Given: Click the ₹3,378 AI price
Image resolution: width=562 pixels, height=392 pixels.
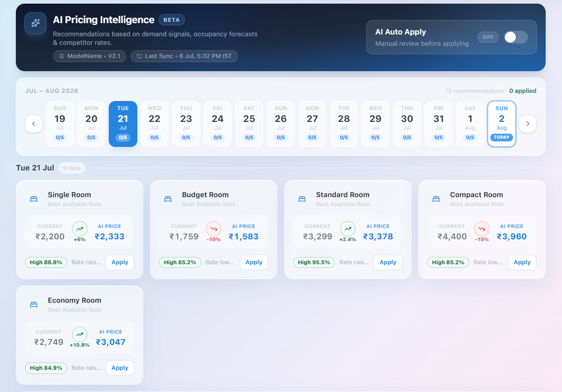Looking at the screenshot, I should coord(378,237).
